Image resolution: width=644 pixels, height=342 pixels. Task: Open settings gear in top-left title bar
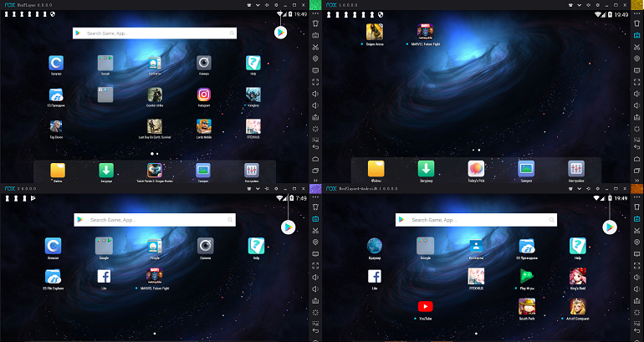click(x=276, y=5)
